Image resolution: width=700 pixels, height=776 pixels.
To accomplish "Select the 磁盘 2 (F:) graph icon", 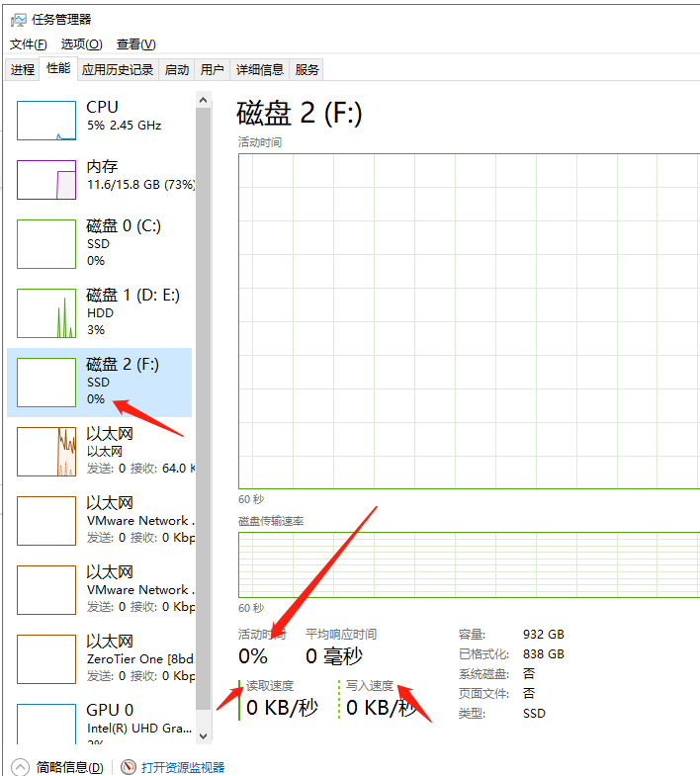I will pyautogui.click(x=46, y=383).
